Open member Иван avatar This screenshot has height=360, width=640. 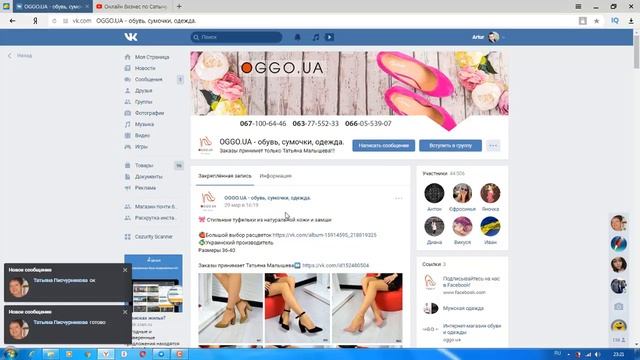pos(490,227)
